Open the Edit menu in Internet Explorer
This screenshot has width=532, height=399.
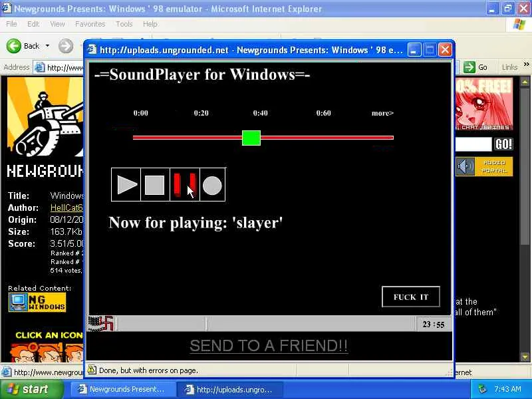tap(33, 24)
